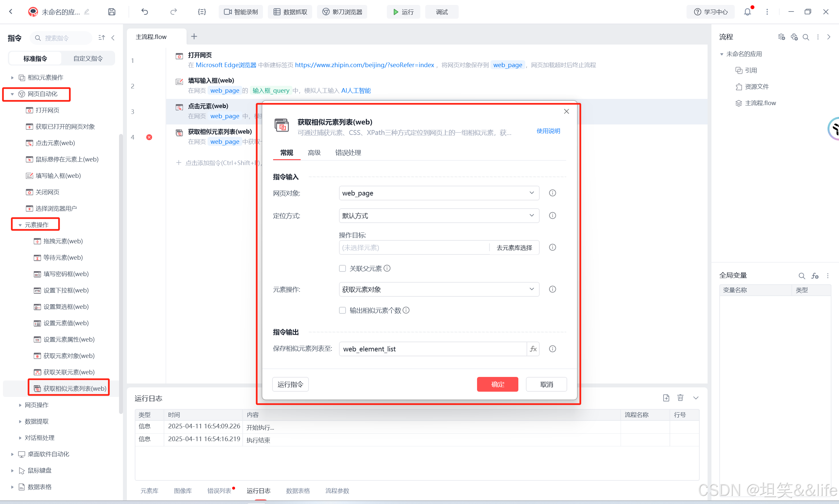Click info icon next to 定位方式

point(552,216)
